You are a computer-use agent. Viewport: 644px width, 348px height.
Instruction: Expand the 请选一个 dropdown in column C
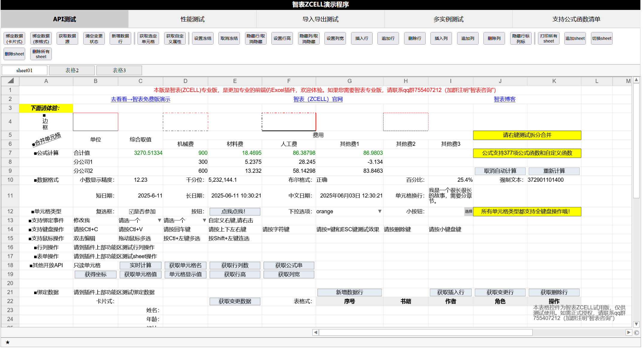point(159,220)
